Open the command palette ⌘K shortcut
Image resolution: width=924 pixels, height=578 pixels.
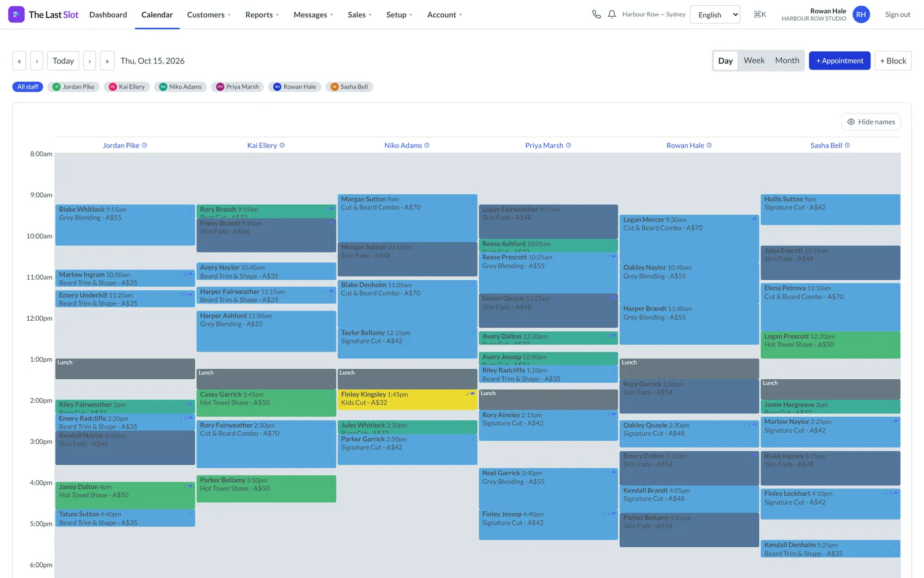760,14
